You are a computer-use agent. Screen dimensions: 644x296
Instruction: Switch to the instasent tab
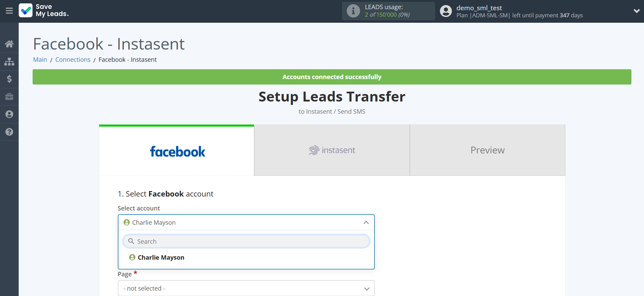tap(332, 150)
